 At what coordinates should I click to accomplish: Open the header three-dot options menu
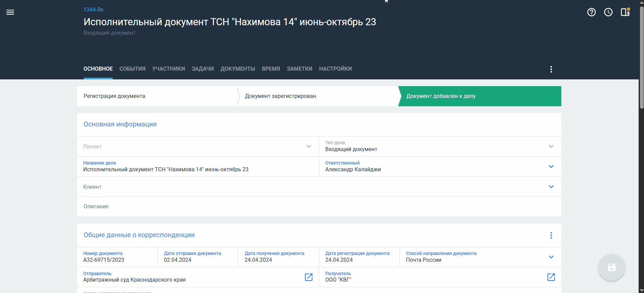[551, 69]
